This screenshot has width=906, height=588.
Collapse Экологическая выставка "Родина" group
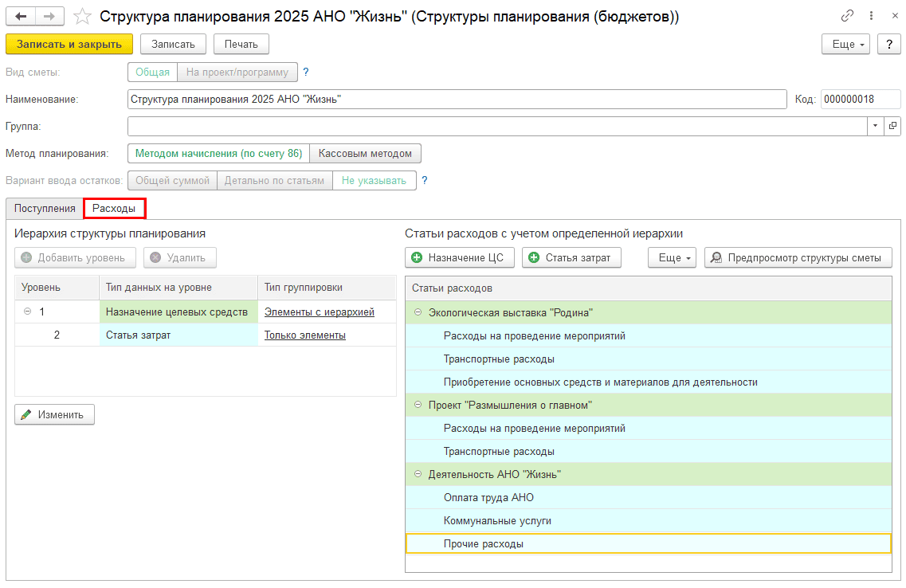coord(418,312)
